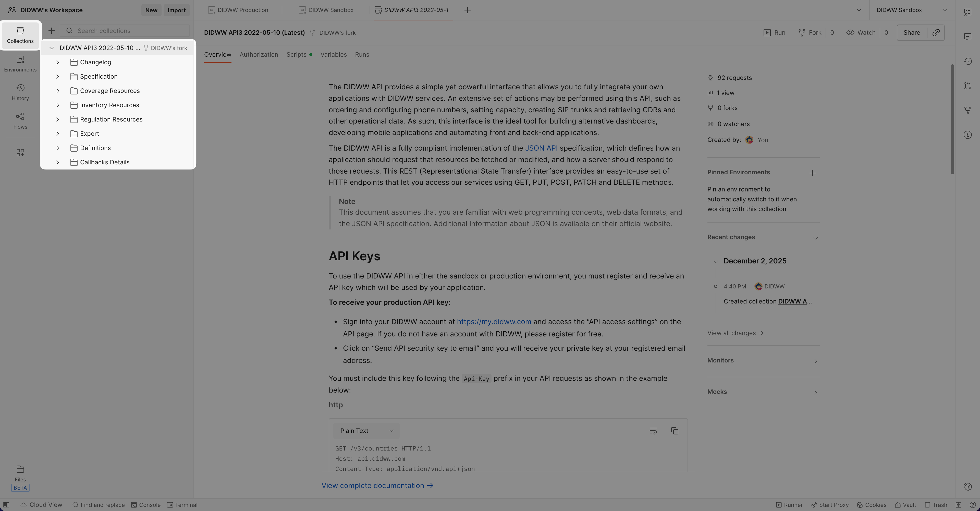Switch to the Authorization tab

click(259, 55)
